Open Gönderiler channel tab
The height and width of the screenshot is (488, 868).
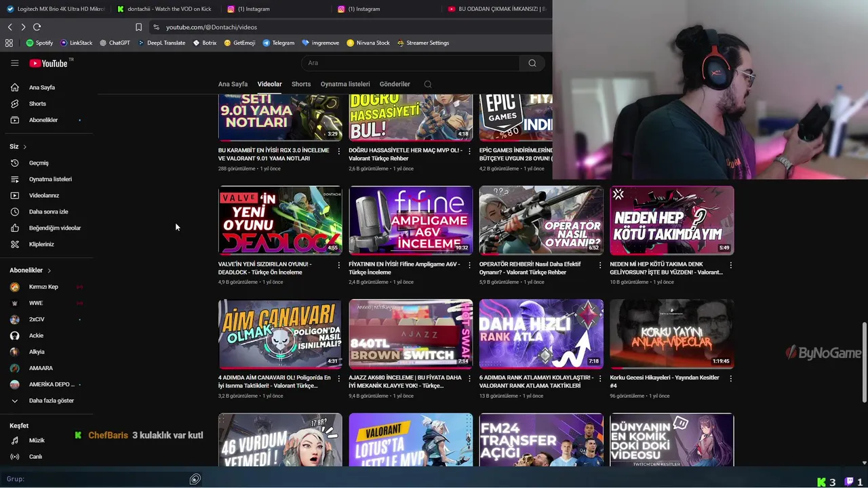(395, 84)
